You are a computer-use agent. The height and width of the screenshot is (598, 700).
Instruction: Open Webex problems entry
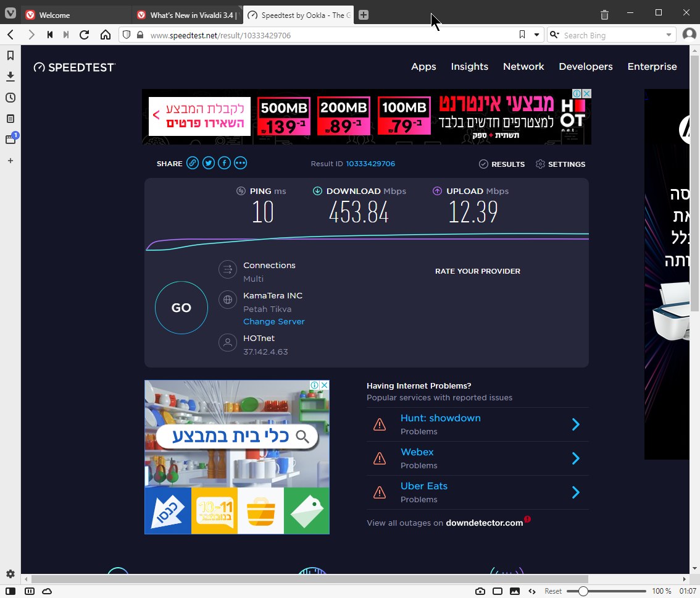point(417,452)
